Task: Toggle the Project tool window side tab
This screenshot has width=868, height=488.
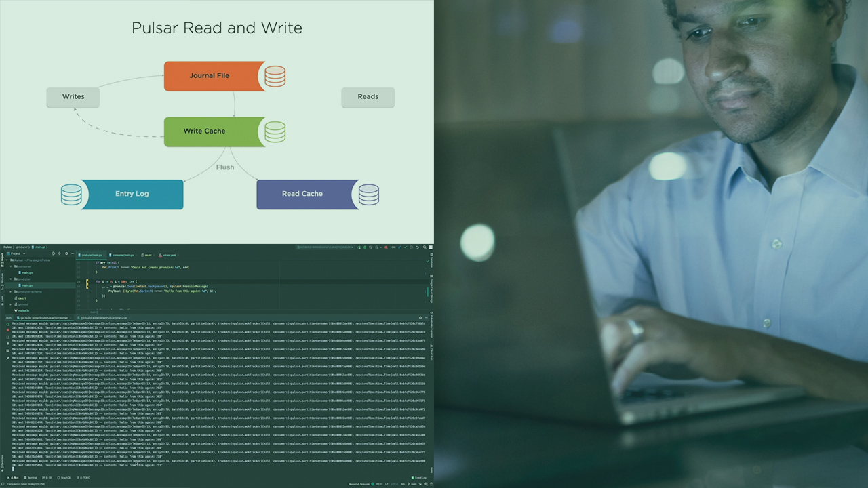Action: click(x=2, y=260)
